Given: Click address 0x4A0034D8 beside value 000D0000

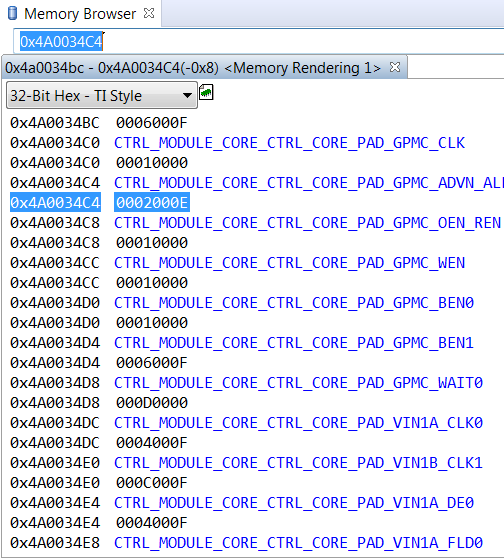Looking at the screenshot, I should click(x=55, y=403).
